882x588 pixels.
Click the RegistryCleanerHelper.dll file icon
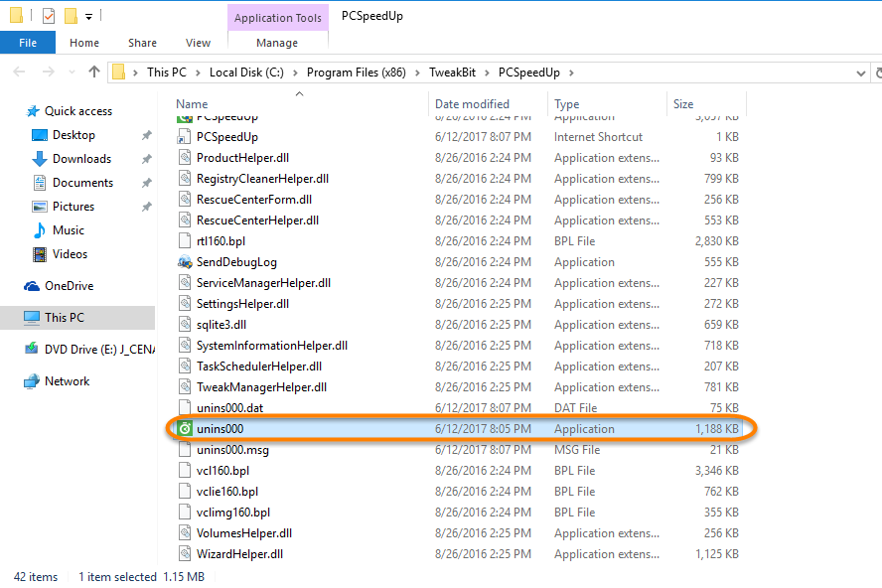click(184, 179)
